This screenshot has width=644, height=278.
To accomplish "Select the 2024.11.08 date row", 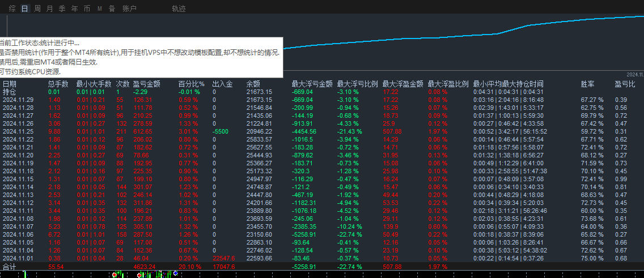I will coord(19,219).
